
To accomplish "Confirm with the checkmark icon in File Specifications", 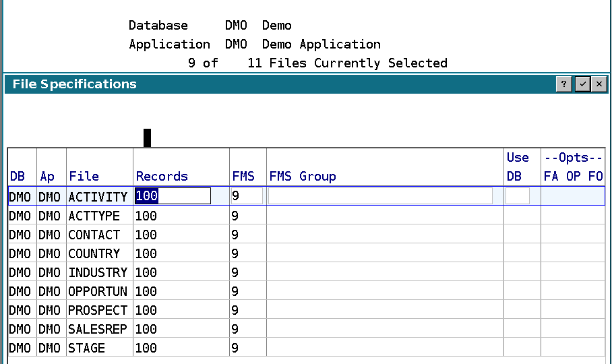I will (x=582, y=84).
